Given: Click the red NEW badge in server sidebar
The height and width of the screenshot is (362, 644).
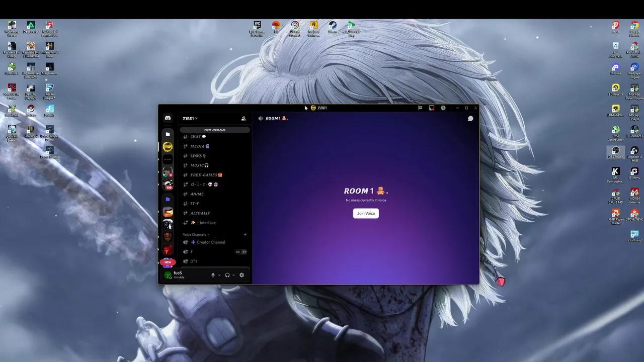Looking at the screenshot, I should [168, 262].
